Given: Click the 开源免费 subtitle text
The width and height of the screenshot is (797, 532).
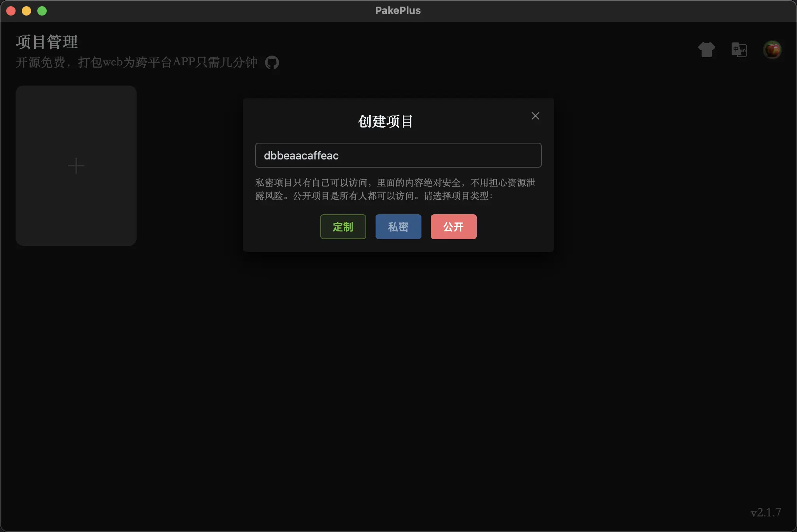Looking at the screenshot, I should [x=136, y=62].
